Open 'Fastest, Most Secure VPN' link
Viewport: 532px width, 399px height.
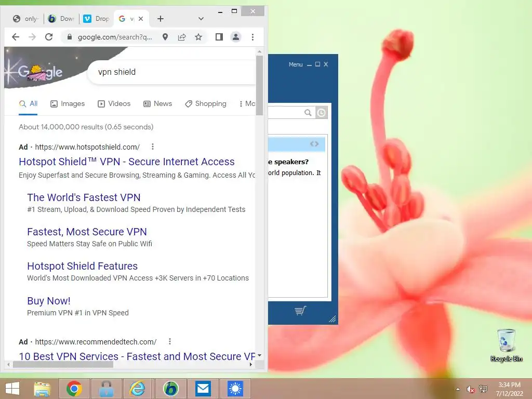[87, 232]
